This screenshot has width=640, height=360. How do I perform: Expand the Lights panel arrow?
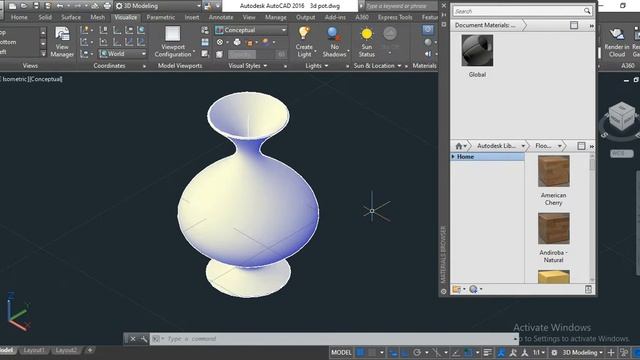[326, 66]
